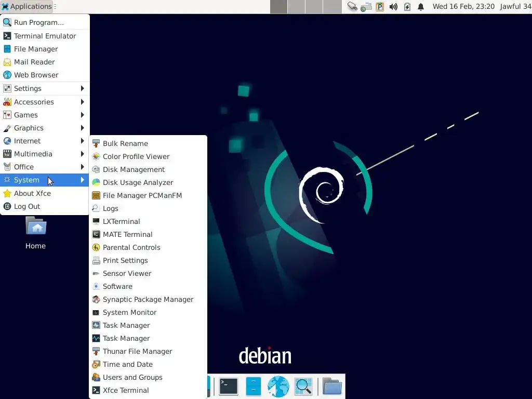Viewport: 532px width, 399px height.
Task: Open the dock folder icon
Action: point(332,386)
